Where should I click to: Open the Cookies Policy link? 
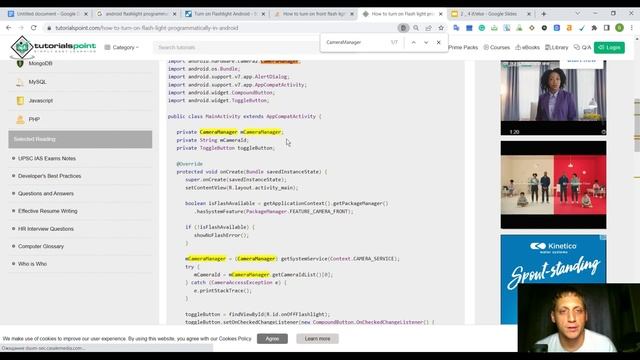235,339
